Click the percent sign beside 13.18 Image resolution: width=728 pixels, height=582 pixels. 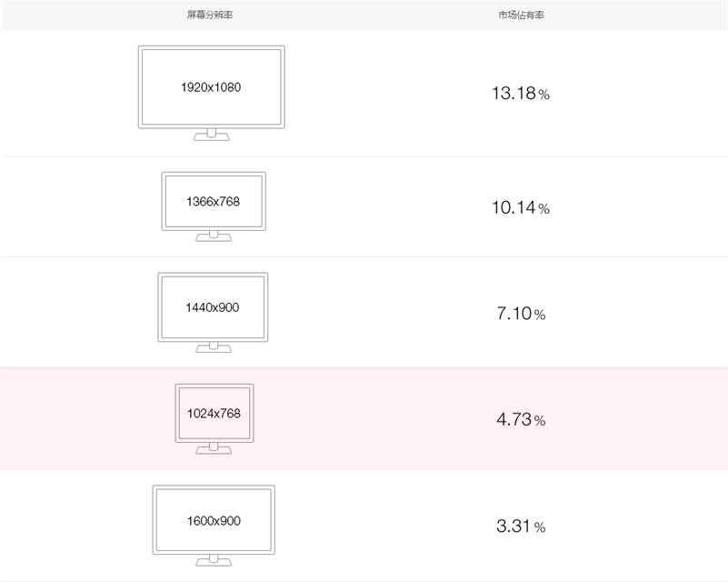point(544,95)
